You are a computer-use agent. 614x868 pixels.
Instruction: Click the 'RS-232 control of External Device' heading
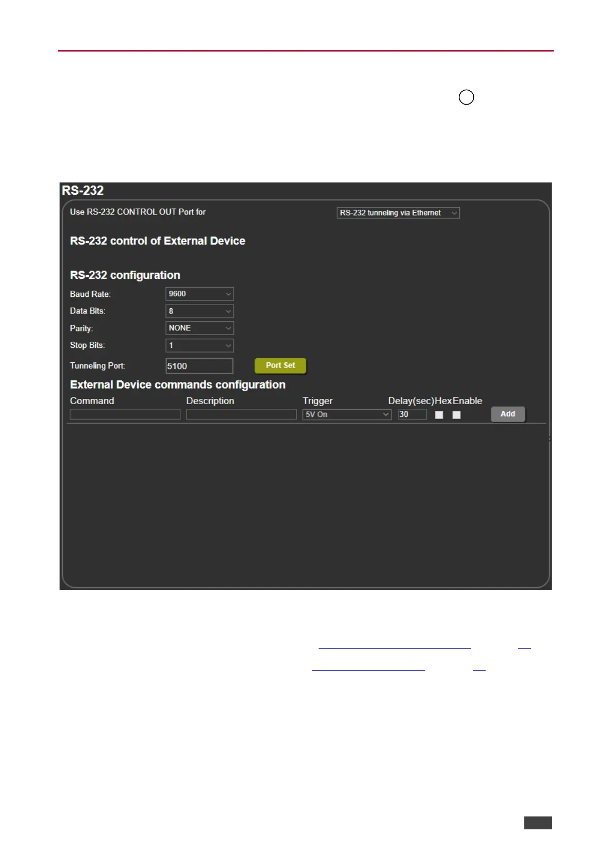(158, 241)
